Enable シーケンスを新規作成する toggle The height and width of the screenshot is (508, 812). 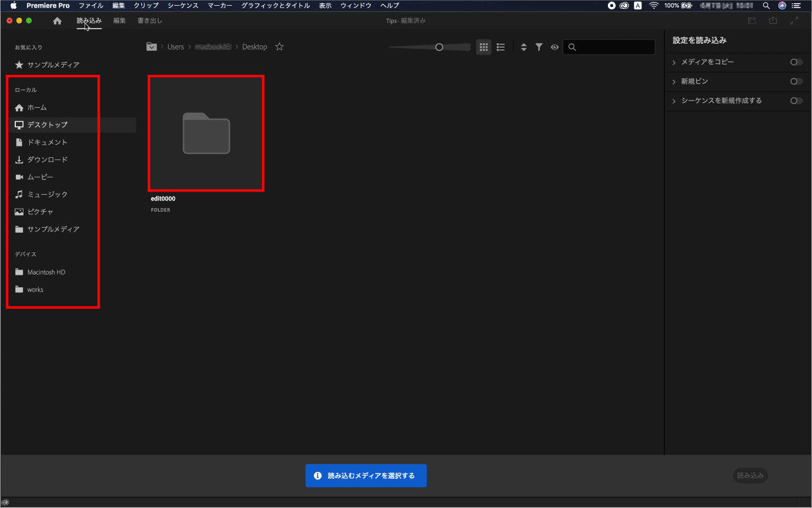(796, 101)
